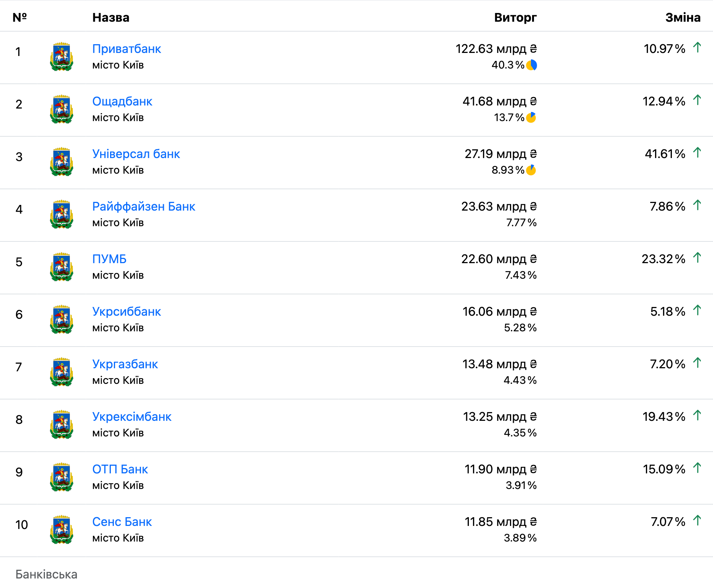Go to the Укрсиббанк link
The width and height of the screenshot is (713, 588).
[x=126, y=312]
